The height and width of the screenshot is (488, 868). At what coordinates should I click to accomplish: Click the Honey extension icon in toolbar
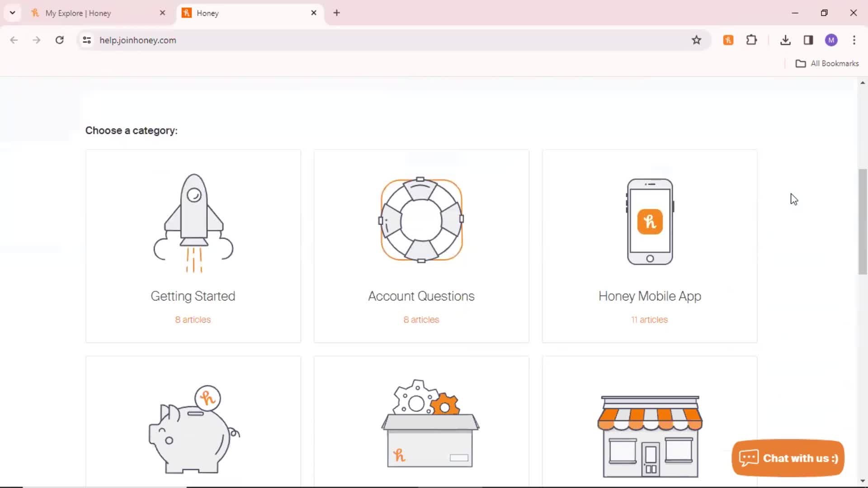pos(728,40)
